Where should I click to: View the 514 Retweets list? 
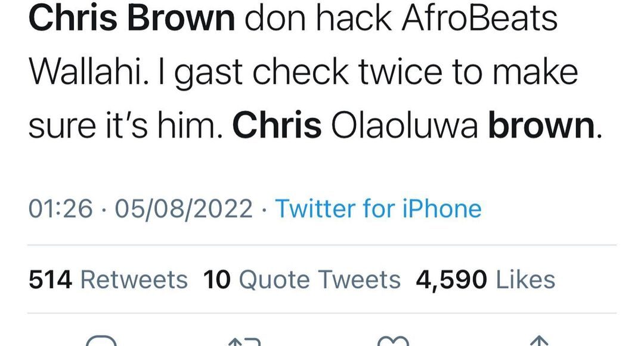point(108,279)
